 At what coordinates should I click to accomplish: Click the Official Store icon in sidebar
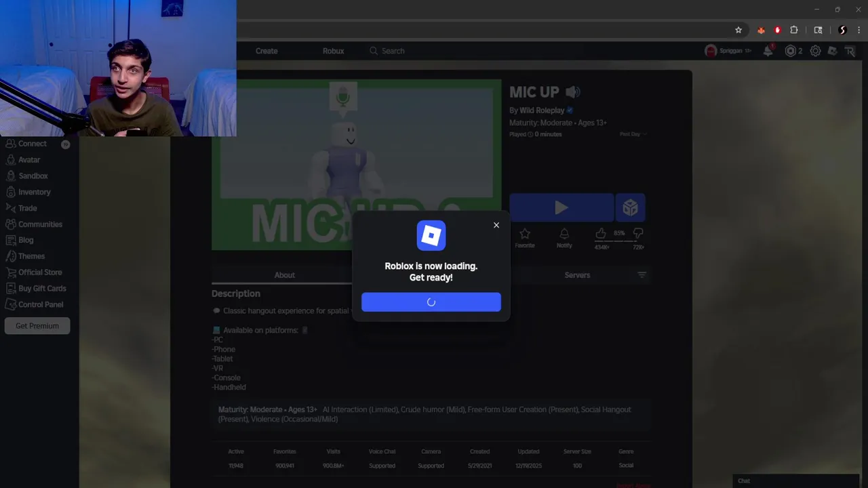pos(10,272)
